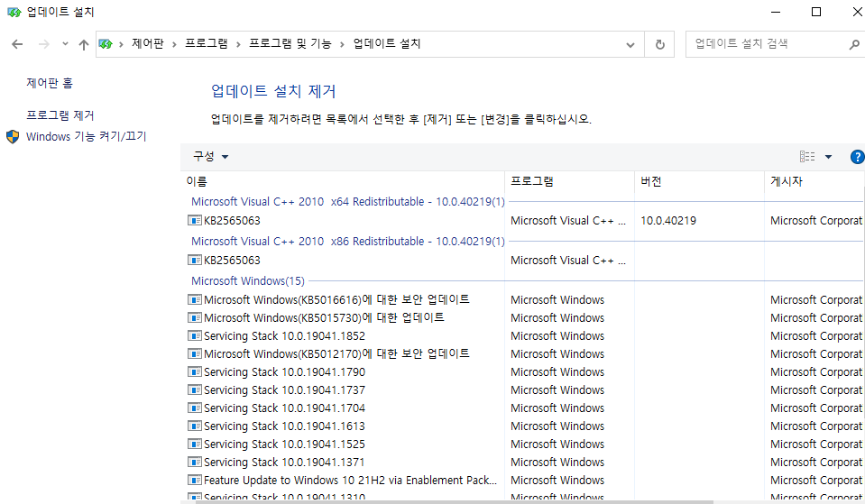
Task: Click the icon of Servicing Stack 10.0.19041.1704
Action: click(x=194, y=408)
